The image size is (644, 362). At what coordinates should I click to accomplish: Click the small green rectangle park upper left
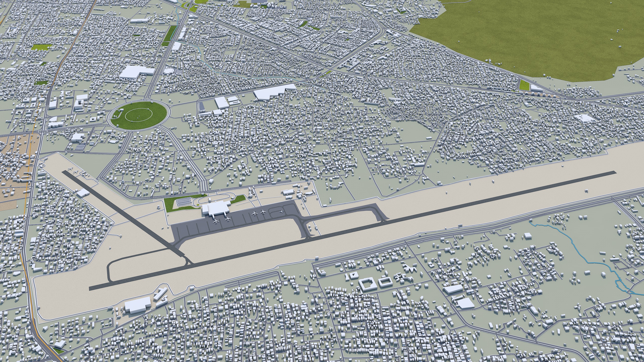[x=42, y=47]
